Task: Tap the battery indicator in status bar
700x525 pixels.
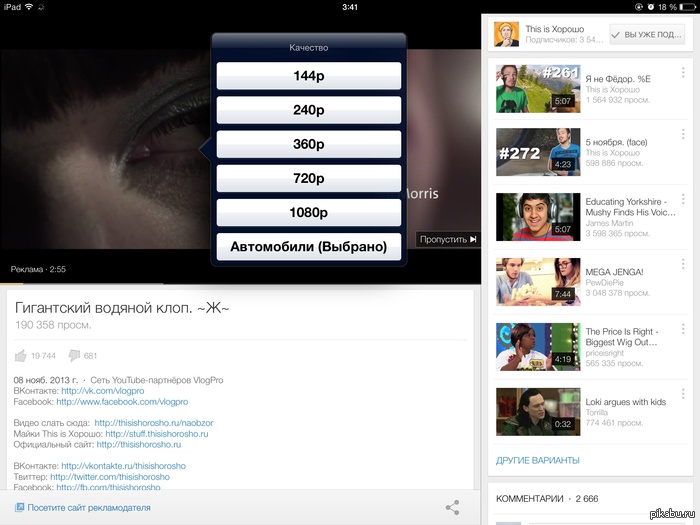Action: (688, 7)
